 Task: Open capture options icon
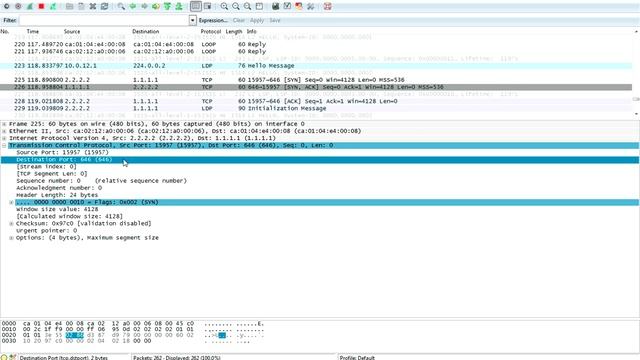pos(18,7)
